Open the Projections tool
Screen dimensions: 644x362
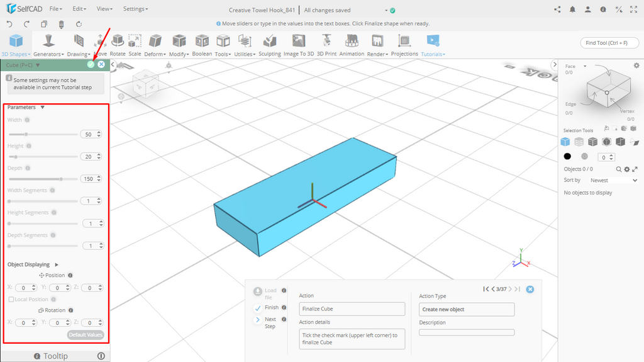pos(404,45)
